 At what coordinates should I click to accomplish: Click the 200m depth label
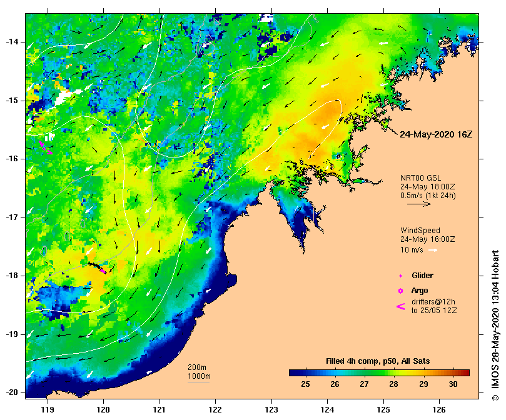[x=197, y=367]
